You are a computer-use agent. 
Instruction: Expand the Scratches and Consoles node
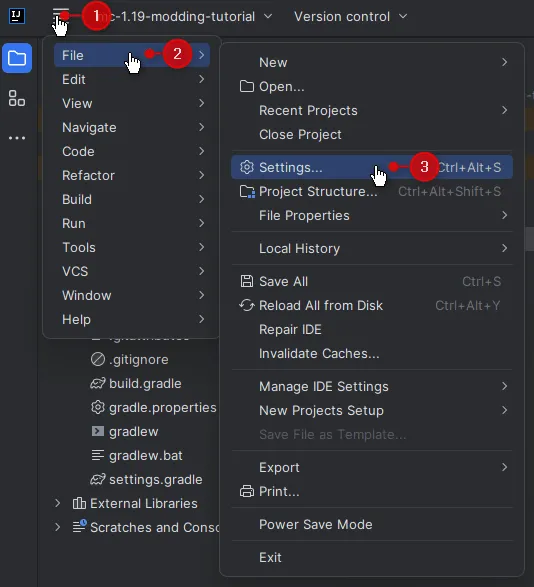click(57, 527)
